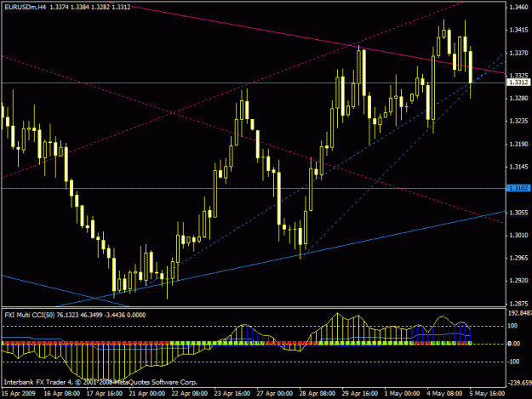Click the CCI scale value -239.659
Screen dimensions: 532x399
tap(519, 383)
